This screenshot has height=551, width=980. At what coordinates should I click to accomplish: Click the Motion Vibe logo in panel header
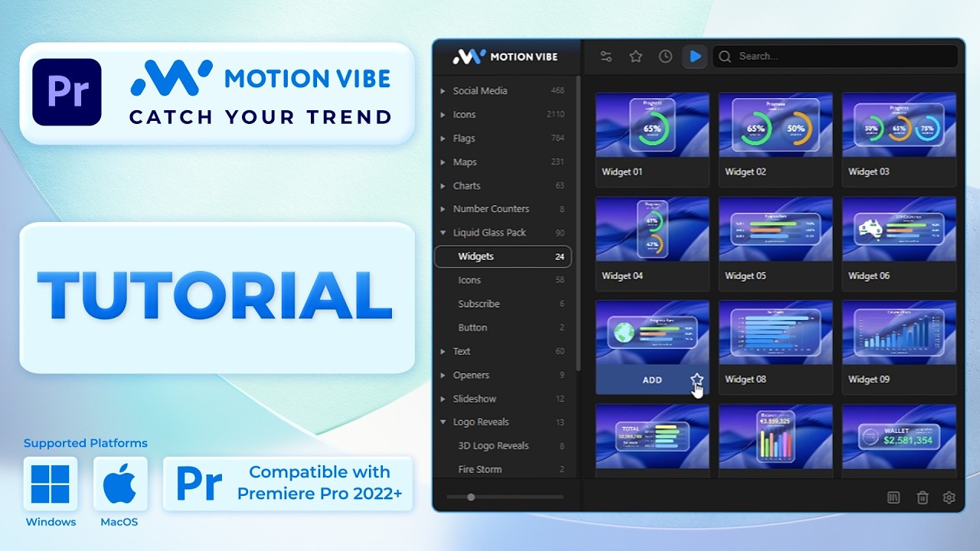505,57
